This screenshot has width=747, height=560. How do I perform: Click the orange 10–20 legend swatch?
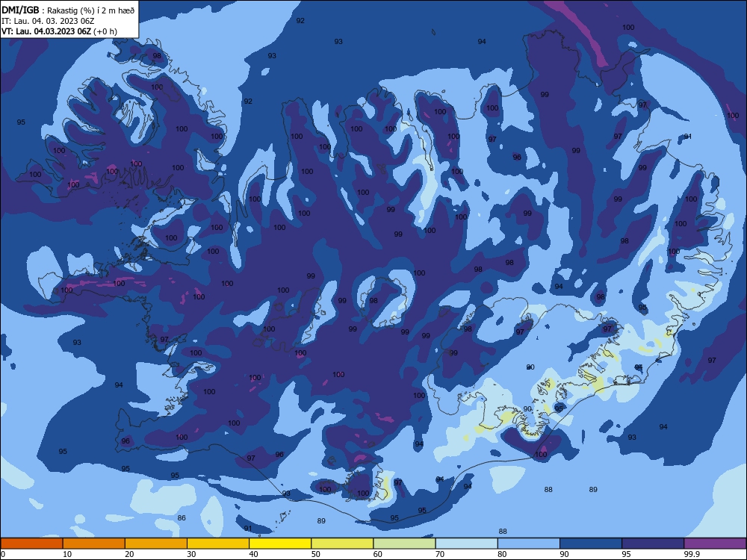pyautogui.click(x=94, y=544)
